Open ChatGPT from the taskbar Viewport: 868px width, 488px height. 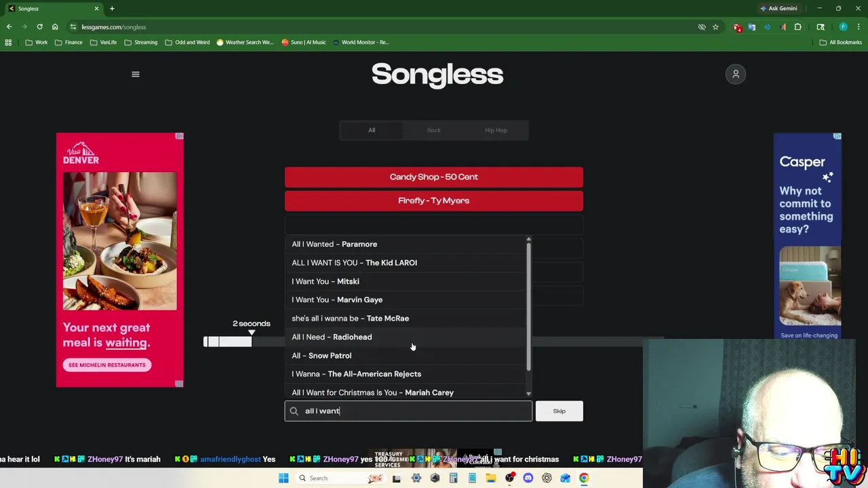tap(547, 478)
